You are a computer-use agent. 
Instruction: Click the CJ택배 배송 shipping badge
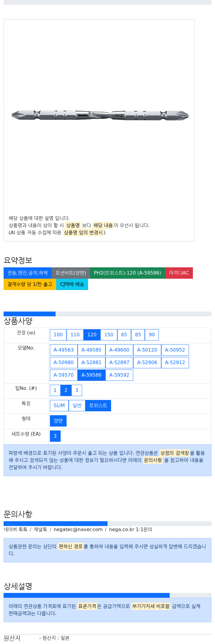coord(72,284)
